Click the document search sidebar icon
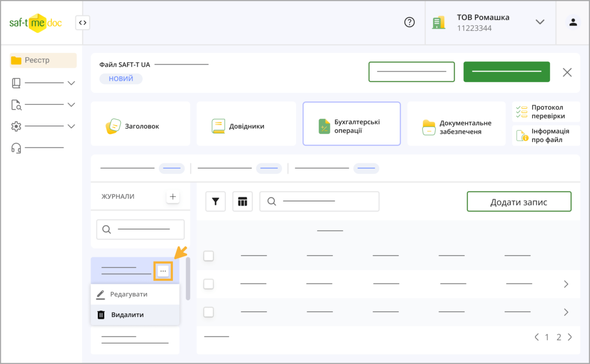 (16, 105)
